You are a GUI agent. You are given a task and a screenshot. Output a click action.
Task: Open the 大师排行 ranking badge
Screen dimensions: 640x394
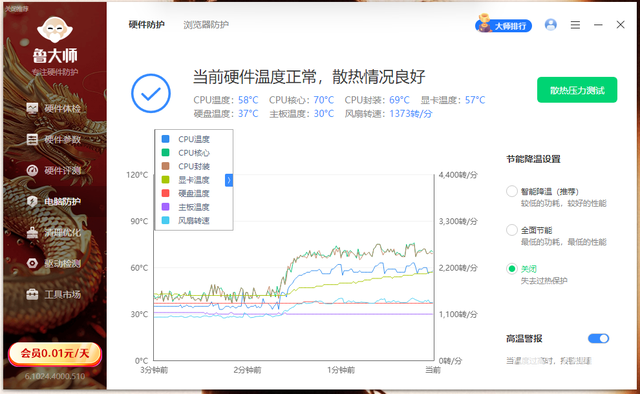(x=504, y=25)
